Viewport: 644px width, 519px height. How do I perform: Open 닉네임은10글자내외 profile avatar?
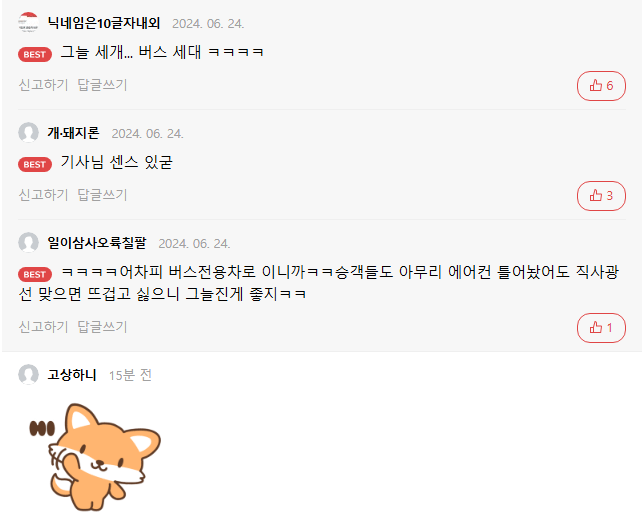click(x=28, y=23)
